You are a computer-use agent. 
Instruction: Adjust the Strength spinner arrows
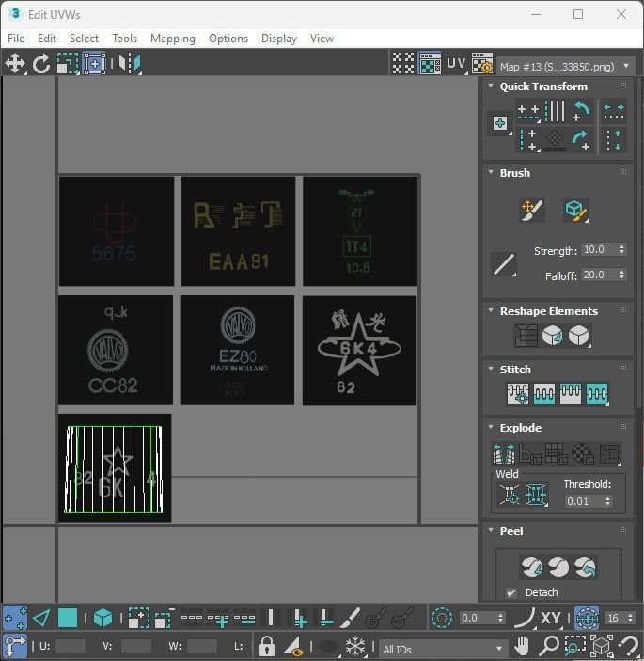click(x=621, y=249)
